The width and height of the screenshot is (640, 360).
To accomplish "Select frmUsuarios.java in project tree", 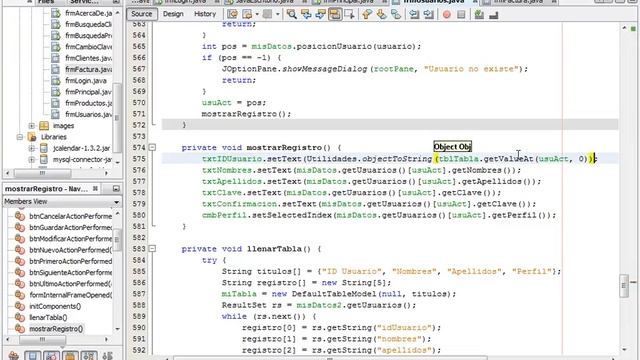I will point(88,114).
